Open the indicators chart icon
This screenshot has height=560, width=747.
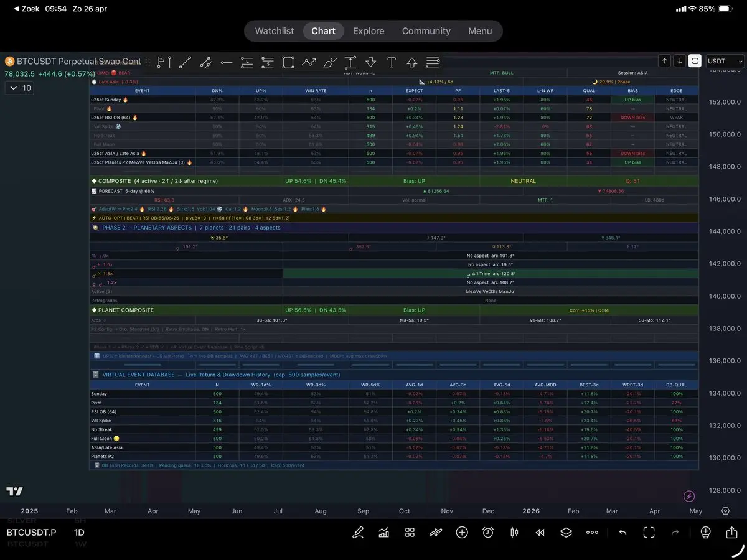click(384, 533)
